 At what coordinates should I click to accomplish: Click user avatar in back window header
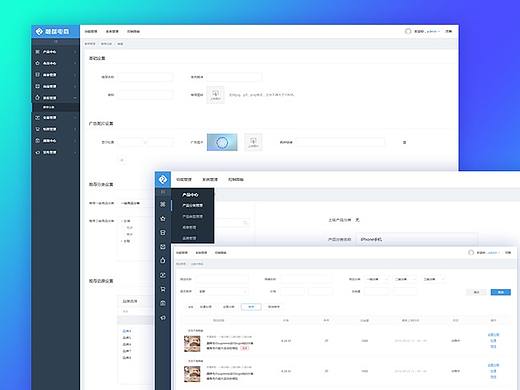click(408, 31)
